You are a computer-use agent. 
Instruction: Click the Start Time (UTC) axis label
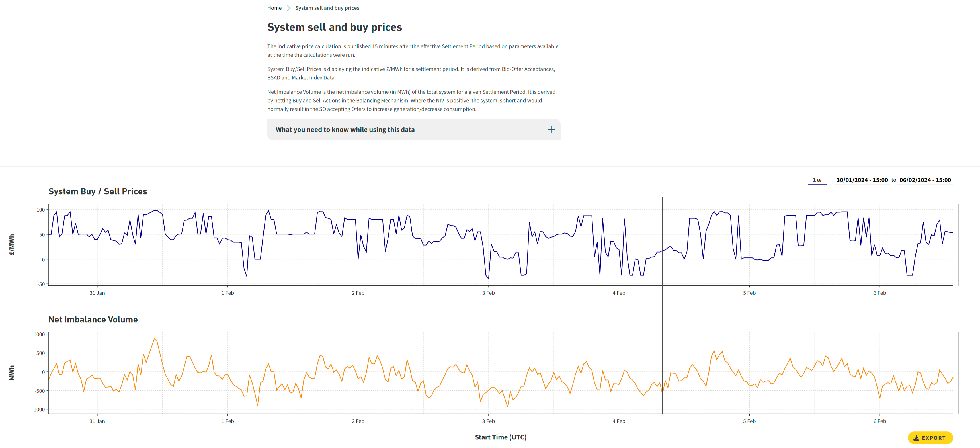tap(500, 437)
